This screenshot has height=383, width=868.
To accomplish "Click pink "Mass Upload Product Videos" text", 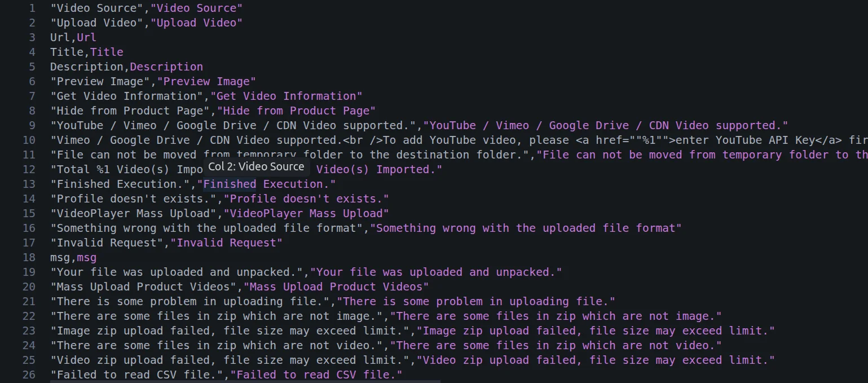I will tap(336, 287).
